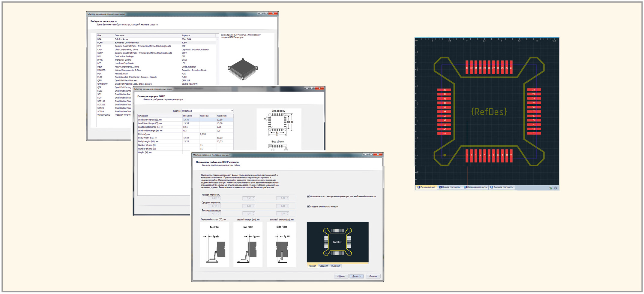
Task: Click the Описание column header in package list
Action: coord(147,35)
